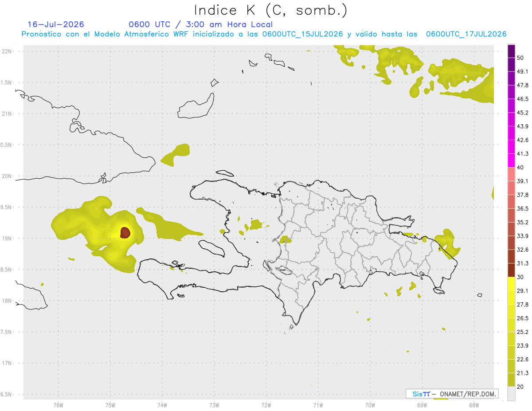
Task: Click the longitude label "75W"
Action: coord(110,405)
